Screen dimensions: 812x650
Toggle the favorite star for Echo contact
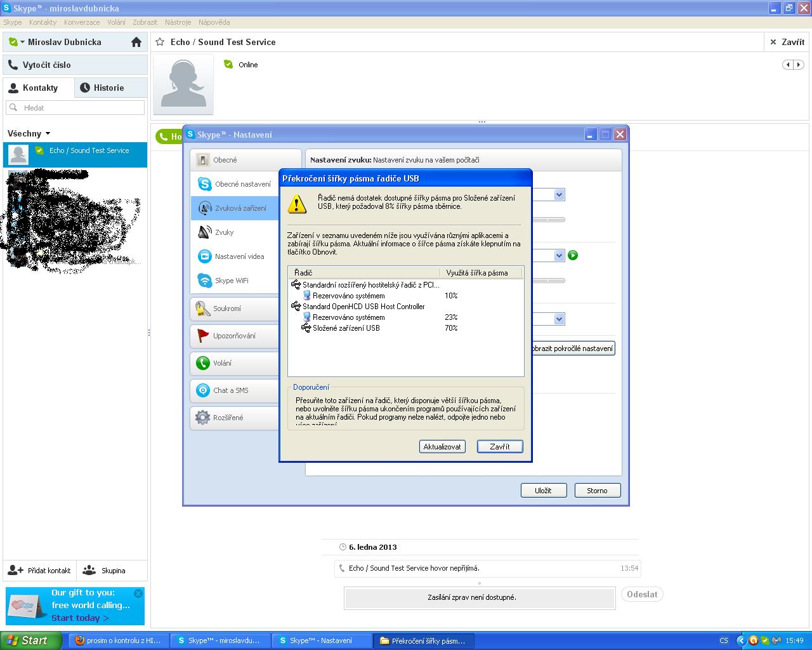coord(160,42)
